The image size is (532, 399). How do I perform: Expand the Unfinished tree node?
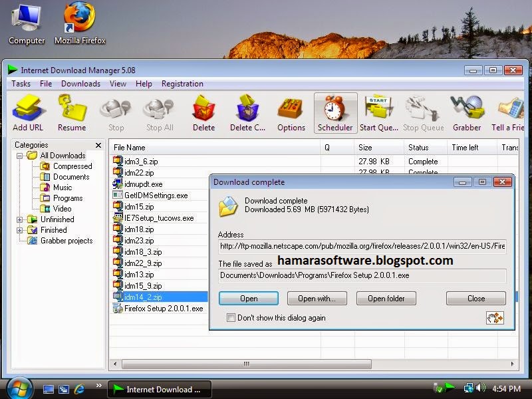[x=20, y=219]
